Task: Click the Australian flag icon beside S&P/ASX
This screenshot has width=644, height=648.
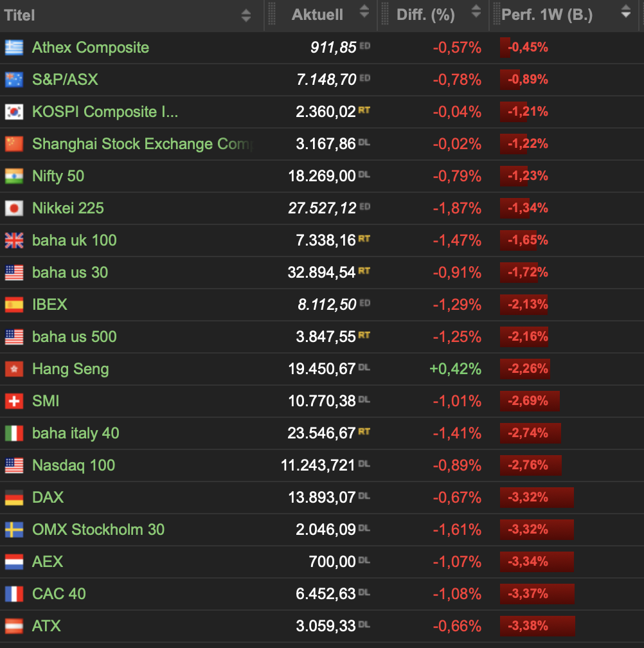Action: tap(14, 80)
